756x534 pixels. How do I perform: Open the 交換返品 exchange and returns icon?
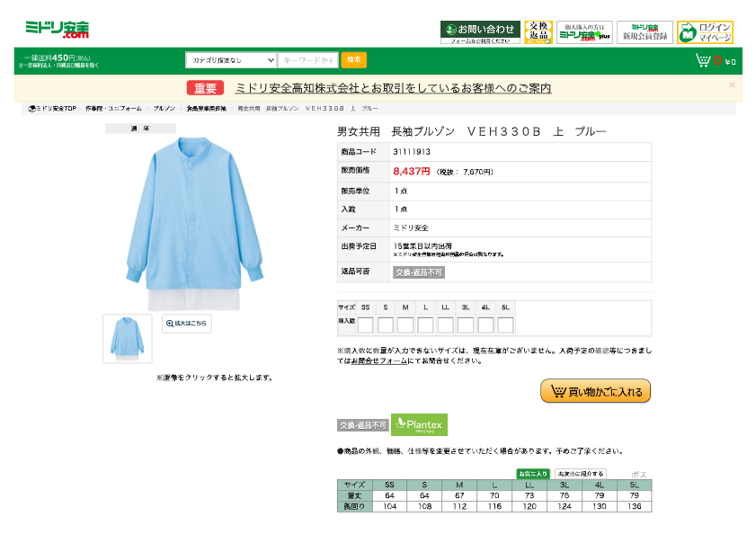click(538, 32)
